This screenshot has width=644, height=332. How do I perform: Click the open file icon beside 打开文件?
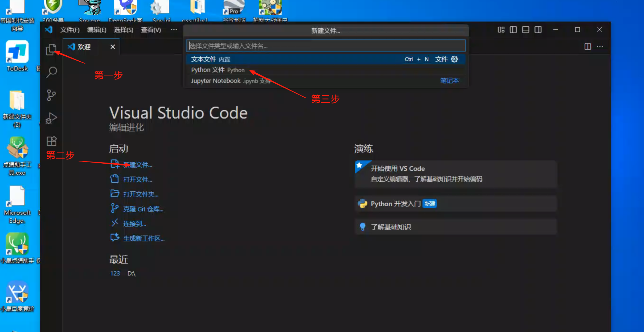115,179
